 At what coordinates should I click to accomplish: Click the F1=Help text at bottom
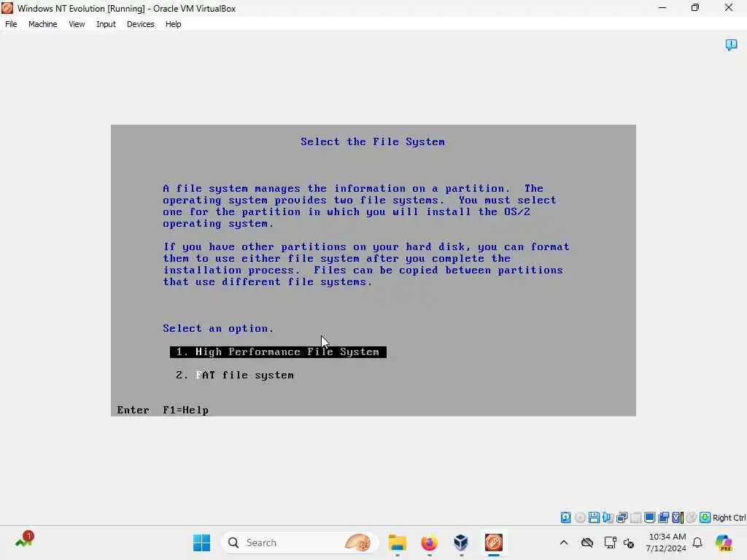186,410
